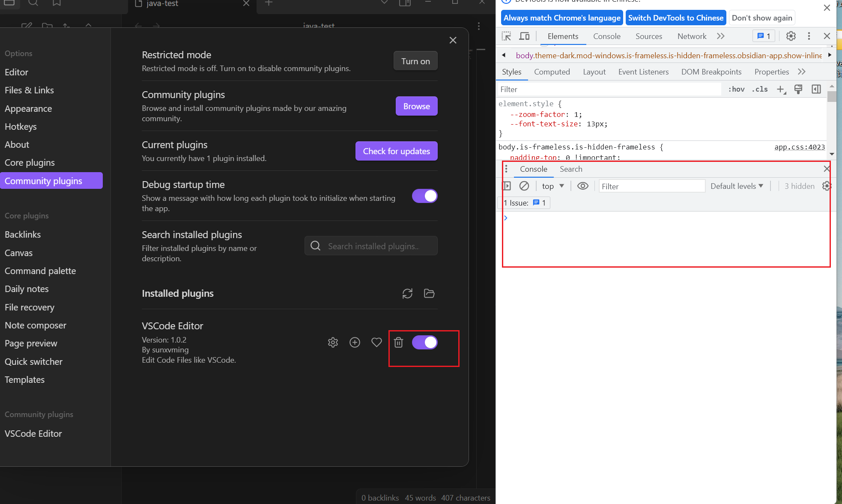
Task: Select the inspect element tool in DevTools
Action: point(506,36)
